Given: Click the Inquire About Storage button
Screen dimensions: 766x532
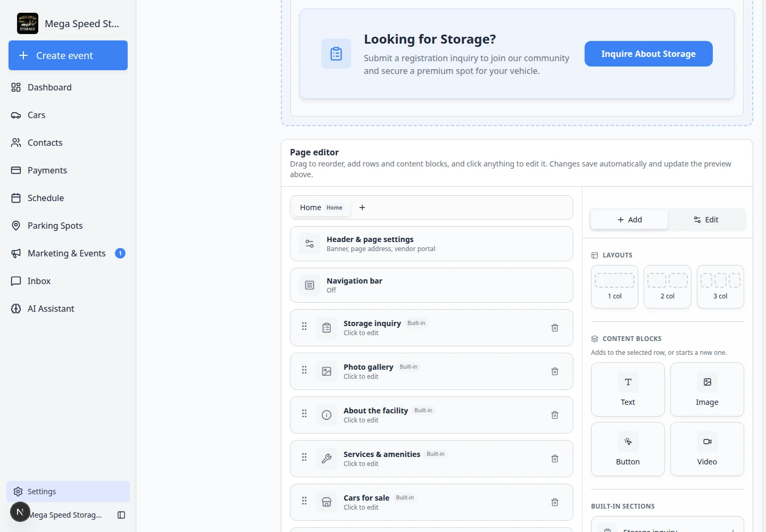Looking at the screenshot, I should pos(648,54).
